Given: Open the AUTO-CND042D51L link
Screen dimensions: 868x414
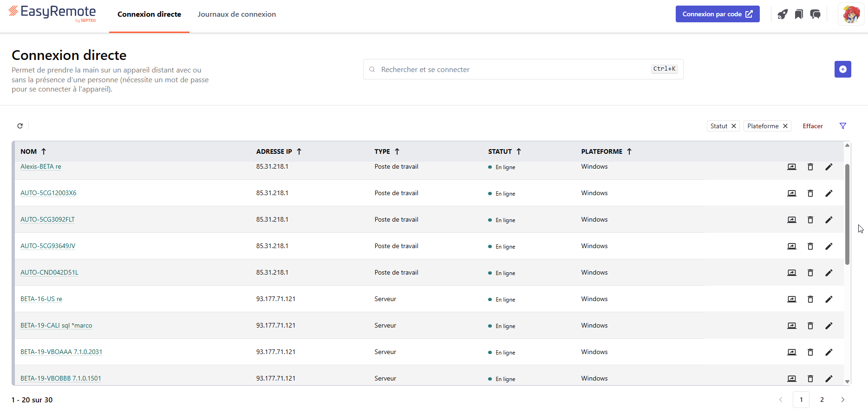Looking at the screenshot, I should [x=49, y=272].
